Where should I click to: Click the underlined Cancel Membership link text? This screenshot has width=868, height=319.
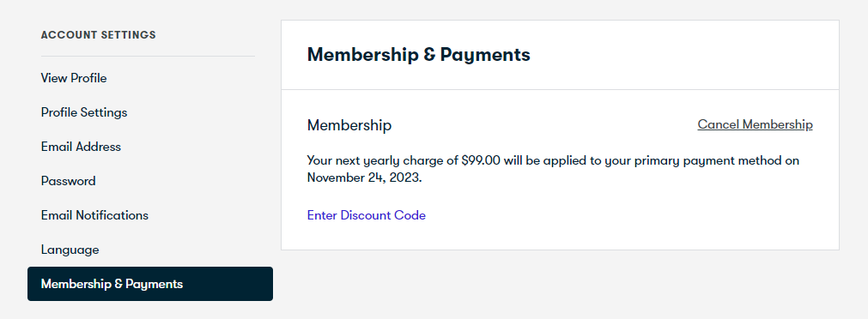(x=755, y=124)
